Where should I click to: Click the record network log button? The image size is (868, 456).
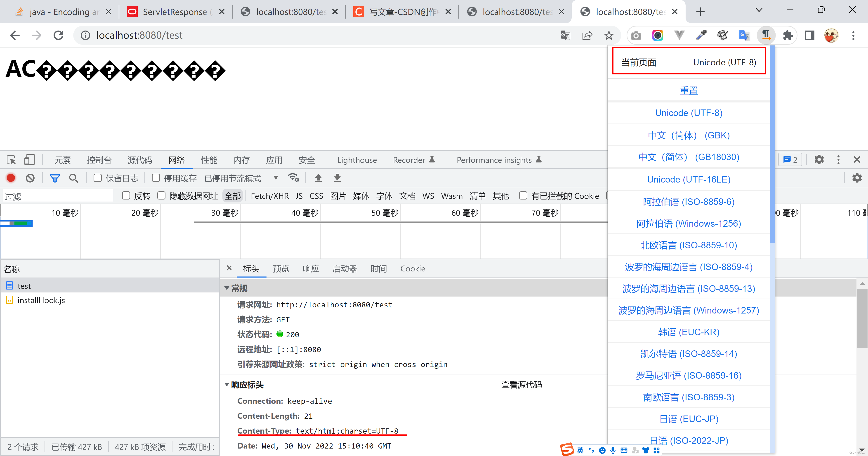point(11,178)
